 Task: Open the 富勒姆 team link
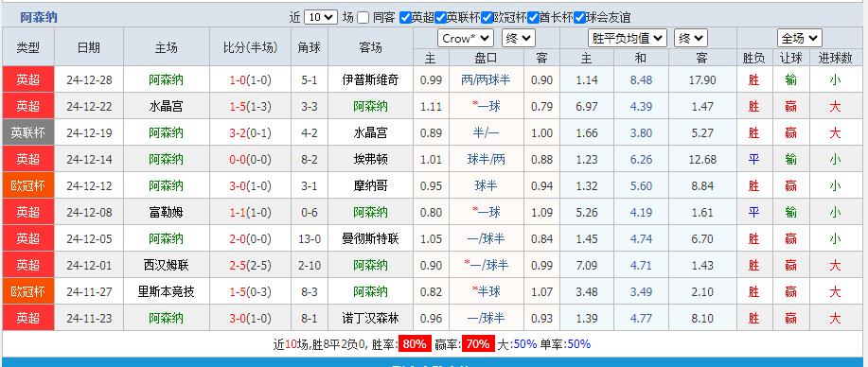166,213
